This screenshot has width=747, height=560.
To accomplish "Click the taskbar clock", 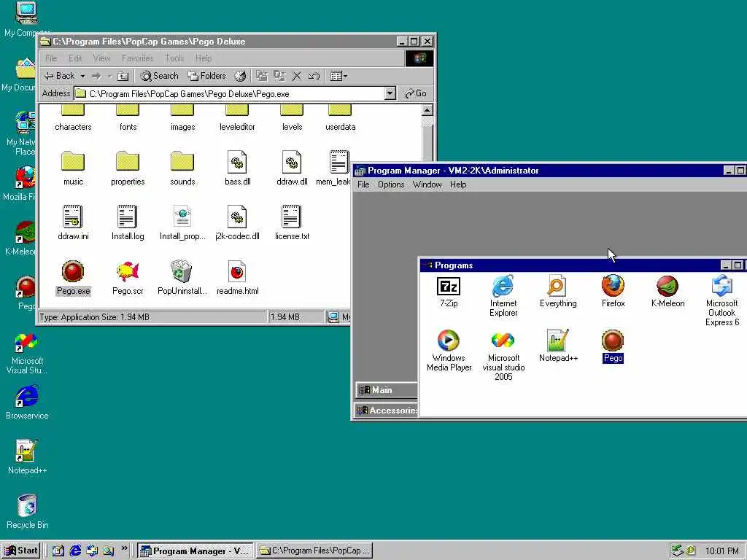I will click(721, 551).
